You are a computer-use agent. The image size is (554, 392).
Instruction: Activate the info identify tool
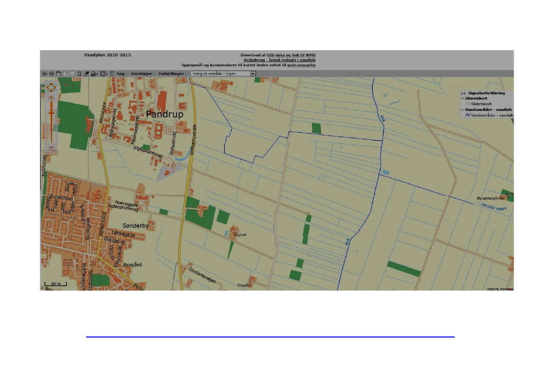(x=80, y=73)
